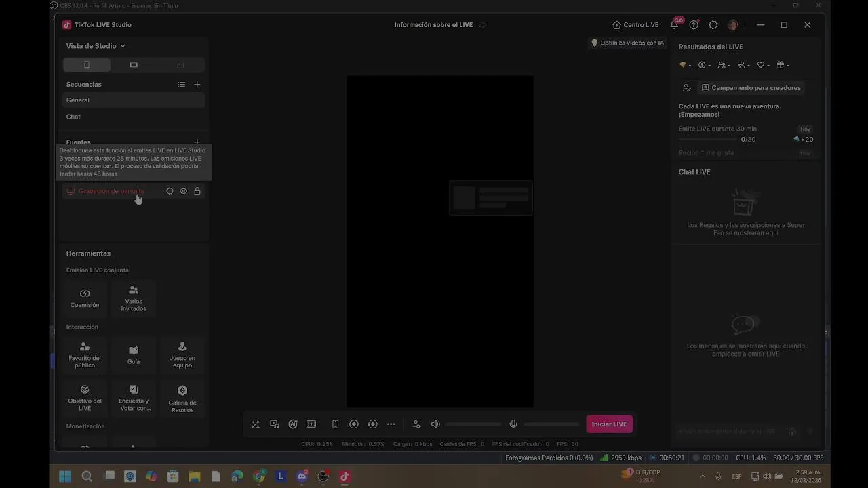The height and width of the screenshot is (488, 868).
Task: Mute the microphone icon
Action: tap(513, 424)
